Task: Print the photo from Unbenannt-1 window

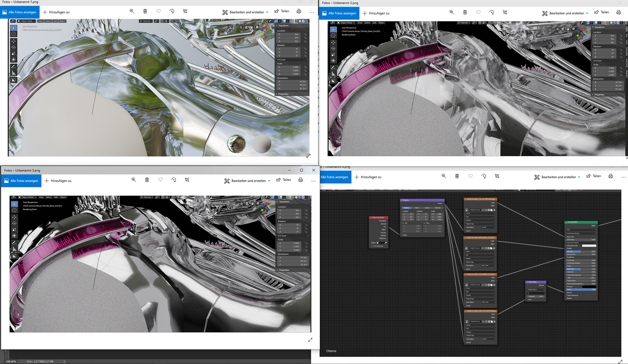Action: click(x=299, y=11)
